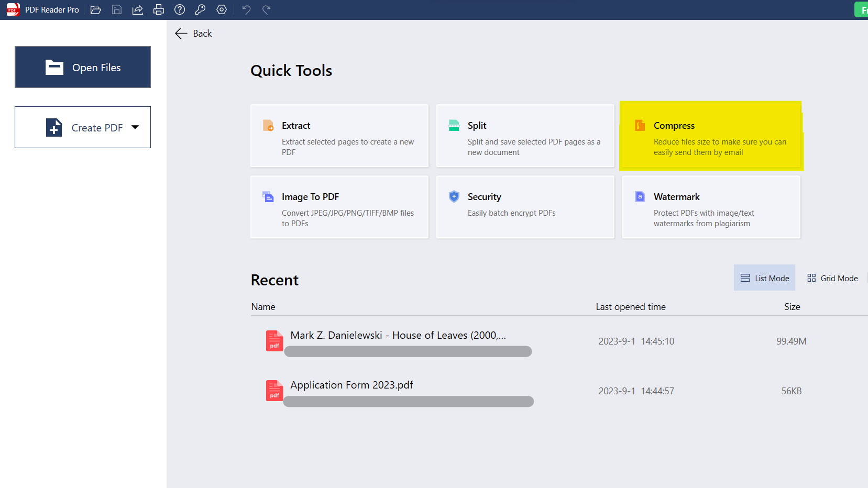
Task: Open a file via toolbar folder icon
Action: (x=96, y=9)
